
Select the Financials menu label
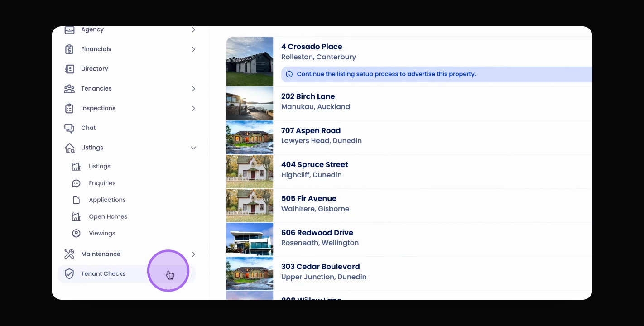point(96,49)
